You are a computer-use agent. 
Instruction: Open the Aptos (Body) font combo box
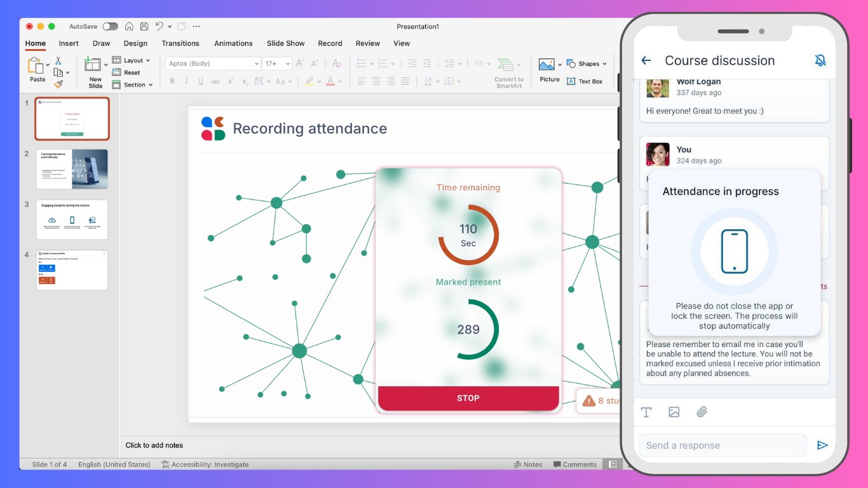click(x=213, y=64)
